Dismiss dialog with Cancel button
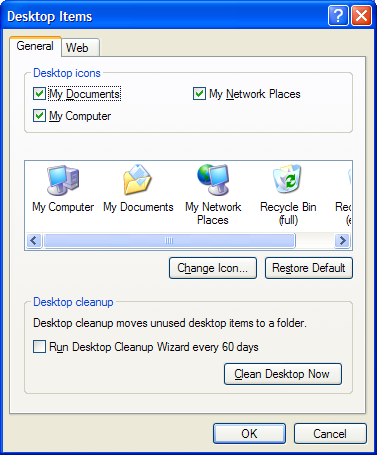Image resolution: width=377 pixels, height=455 pixels. pyautogui.click(x=330, y=433)
